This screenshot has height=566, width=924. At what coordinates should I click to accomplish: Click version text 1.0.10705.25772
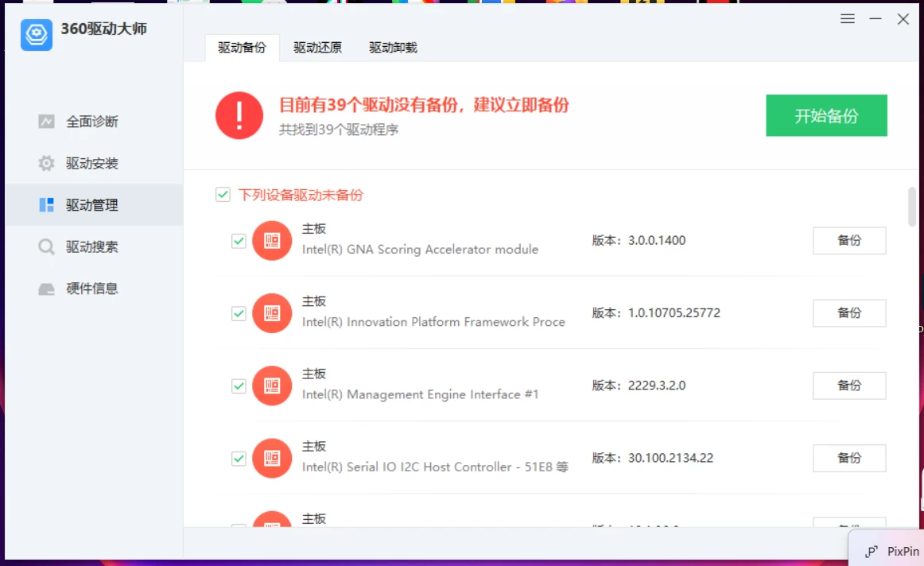click(x=674, y=312)
